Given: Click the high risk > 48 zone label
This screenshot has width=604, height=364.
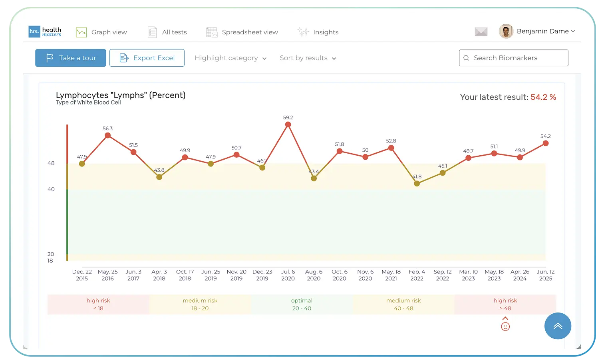Looking at the screenshot, I should click(505, 304).
